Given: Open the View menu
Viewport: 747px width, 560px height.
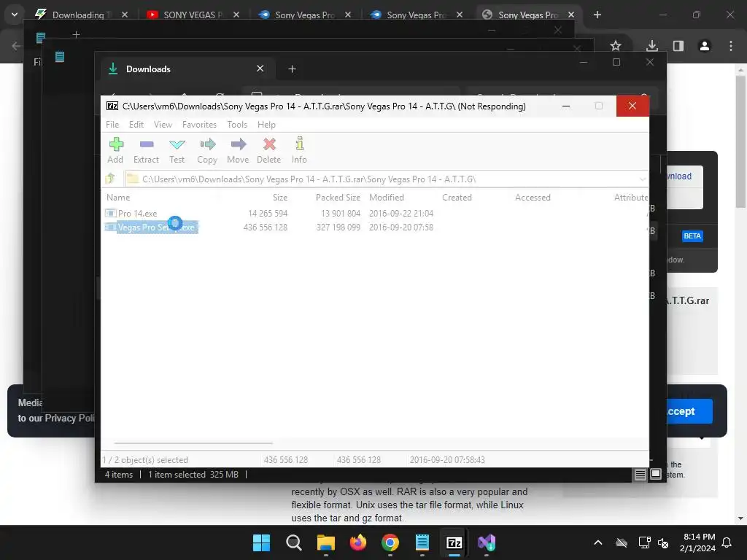Looking at the screenshot, I should [163, 124].
